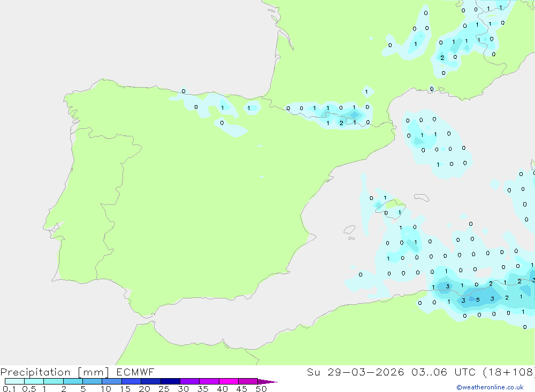Choose the 20 to 25 mm dark blue swatch
The image size is (535, 392).
[150, 381]
